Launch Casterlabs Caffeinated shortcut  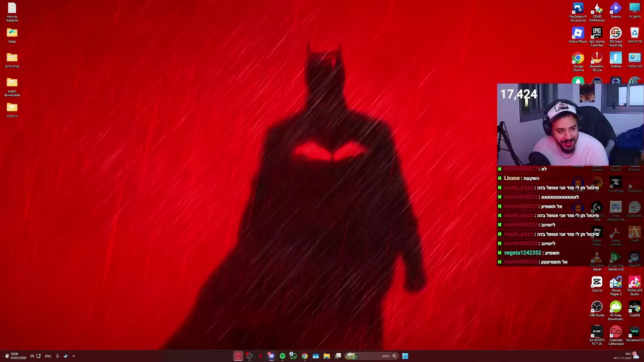point(616,336)
